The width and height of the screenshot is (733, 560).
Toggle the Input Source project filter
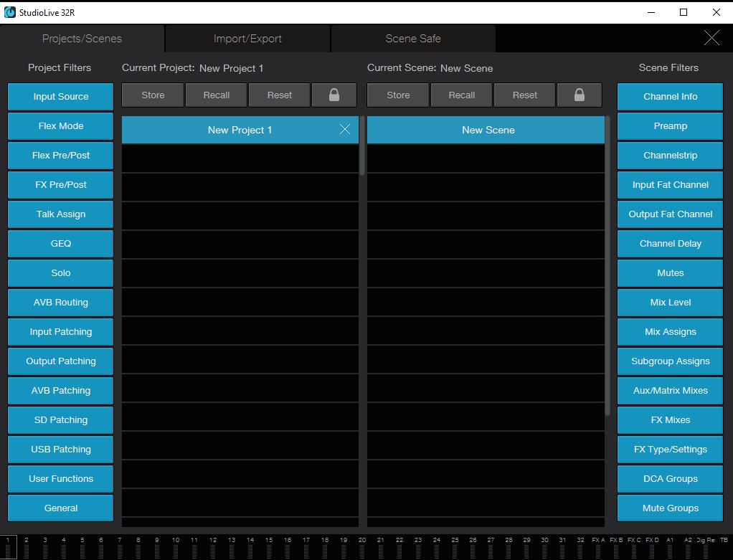point(61,97)
